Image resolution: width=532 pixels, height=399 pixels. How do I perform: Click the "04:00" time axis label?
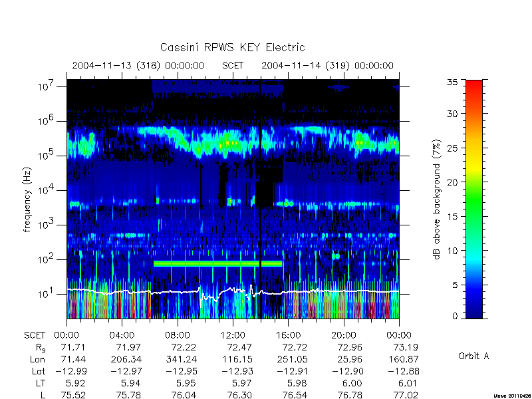(122, 336)
